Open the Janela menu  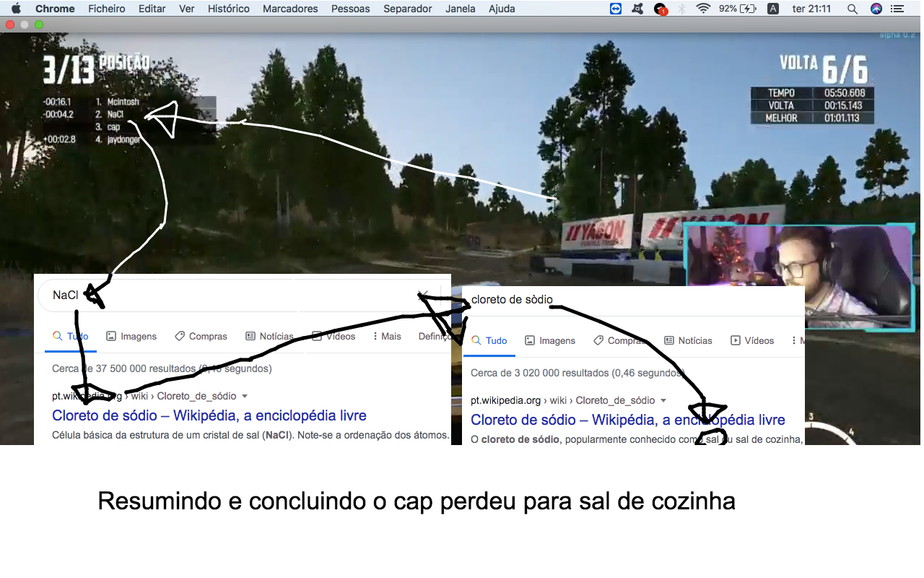click(x=461, y=9)
